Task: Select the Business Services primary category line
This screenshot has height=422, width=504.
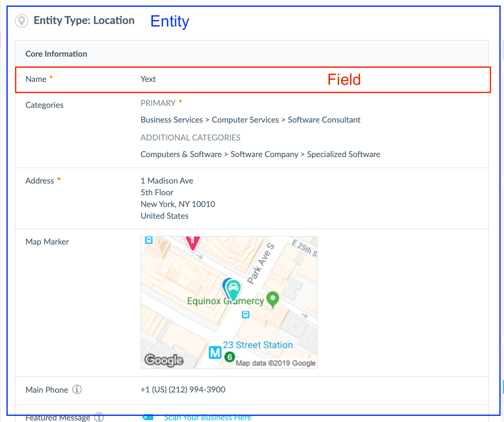Action: 250,120
